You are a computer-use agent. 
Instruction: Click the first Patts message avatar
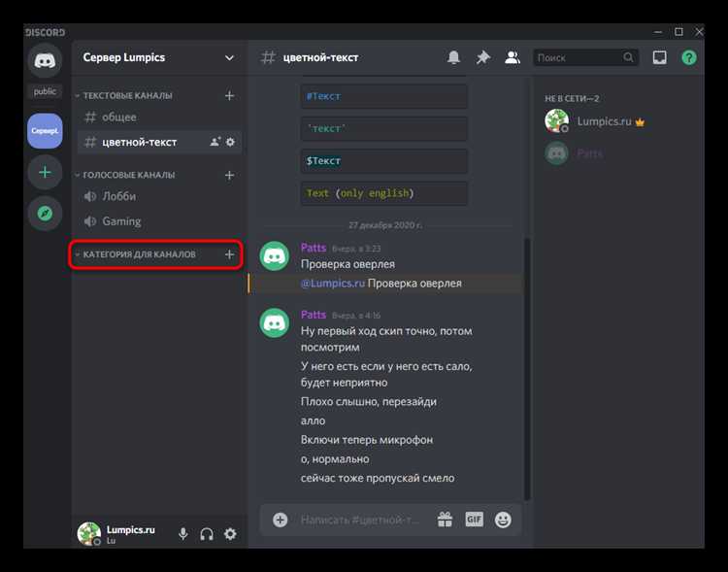(x=275, y=255)
